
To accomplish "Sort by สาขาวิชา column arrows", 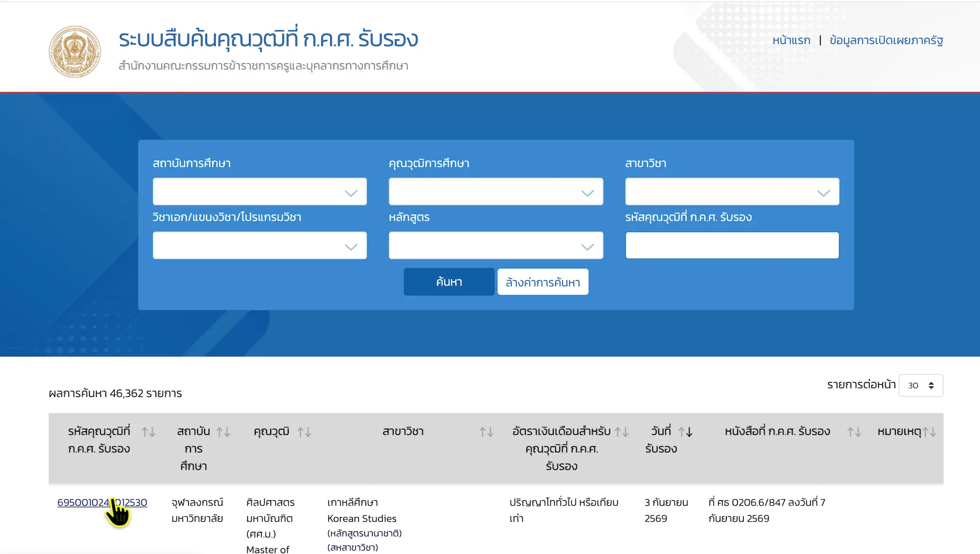I will click(x=486, y=432).
